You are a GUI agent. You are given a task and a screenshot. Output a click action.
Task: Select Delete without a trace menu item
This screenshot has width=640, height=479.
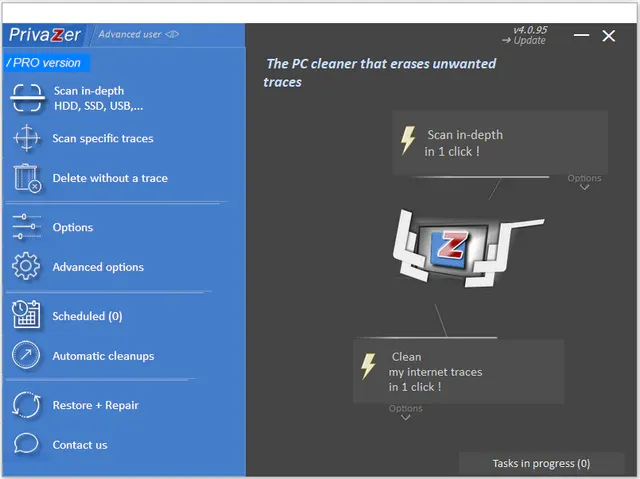tap(110, 178)
